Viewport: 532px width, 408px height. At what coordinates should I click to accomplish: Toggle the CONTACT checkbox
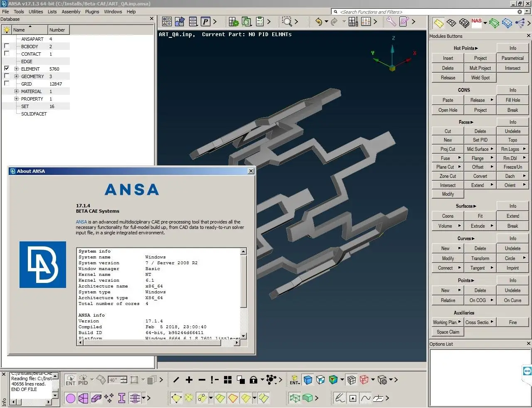[x=7, y=54]
